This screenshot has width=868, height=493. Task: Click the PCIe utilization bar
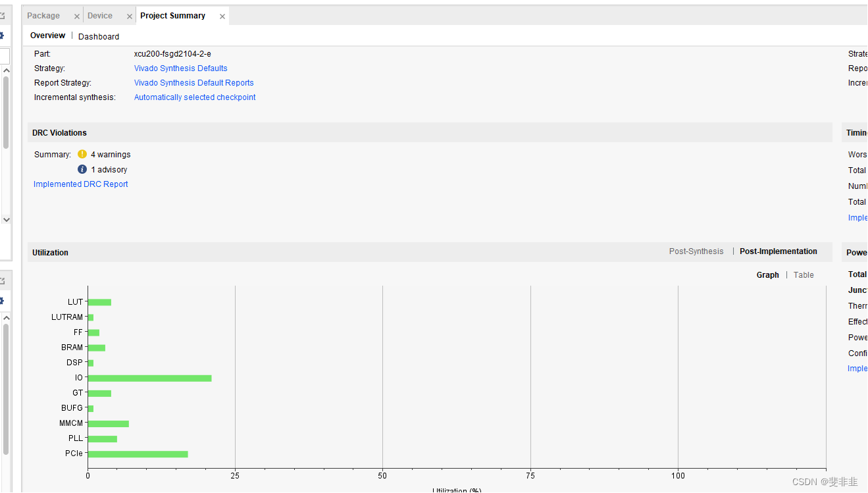point(138,454)
